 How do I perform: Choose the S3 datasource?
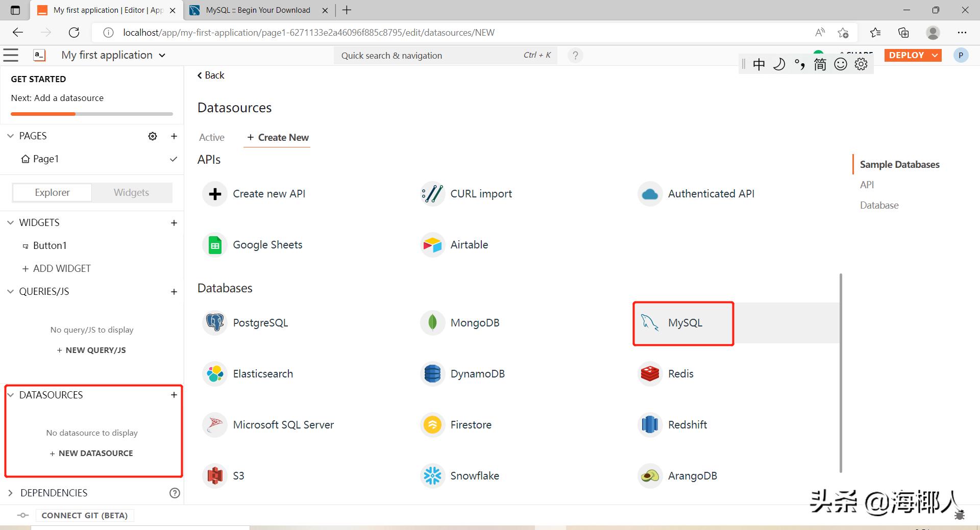click(238, 475)
